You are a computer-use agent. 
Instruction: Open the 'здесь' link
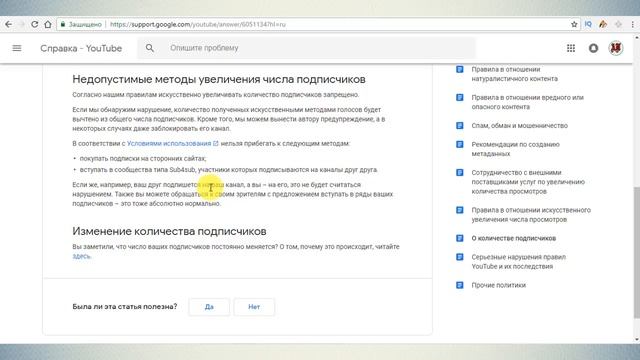(x=82, y=256)
